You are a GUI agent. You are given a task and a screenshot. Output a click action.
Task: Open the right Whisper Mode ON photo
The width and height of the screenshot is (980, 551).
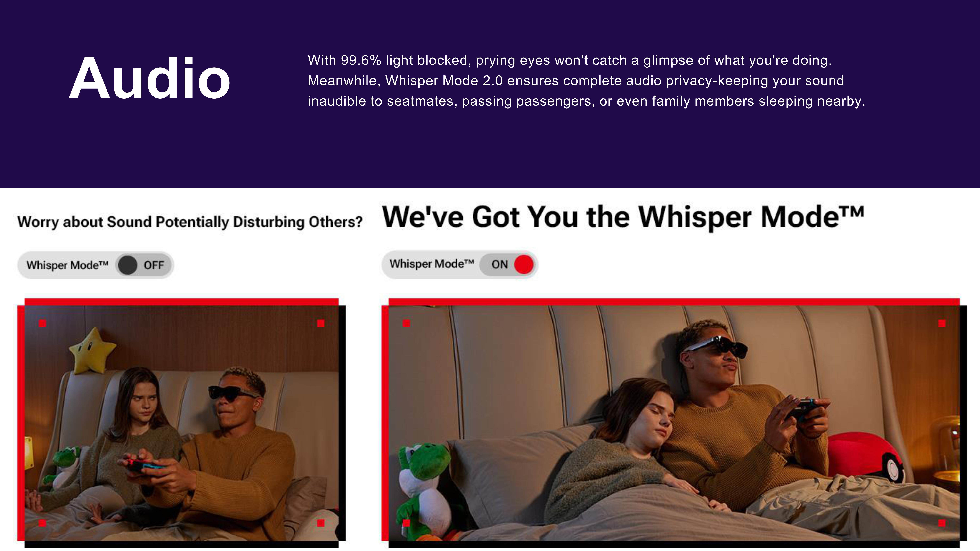pos(674,423)
